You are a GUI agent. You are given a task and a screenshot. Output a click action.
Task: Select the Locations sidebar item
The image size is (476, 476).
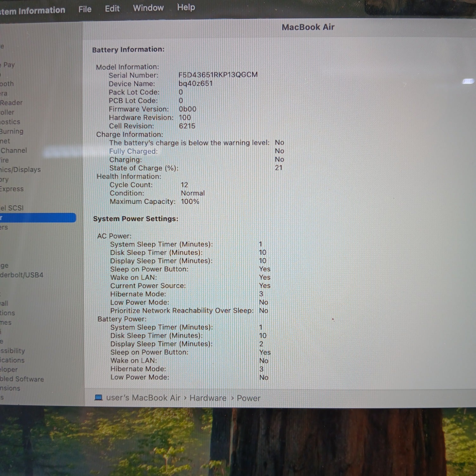(8, 313)
